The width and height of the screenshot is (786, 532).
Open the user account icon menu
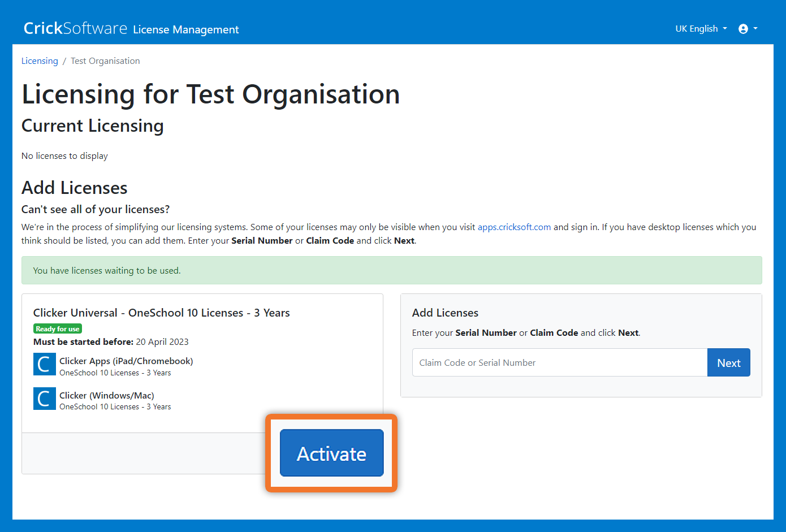point(743,29)
